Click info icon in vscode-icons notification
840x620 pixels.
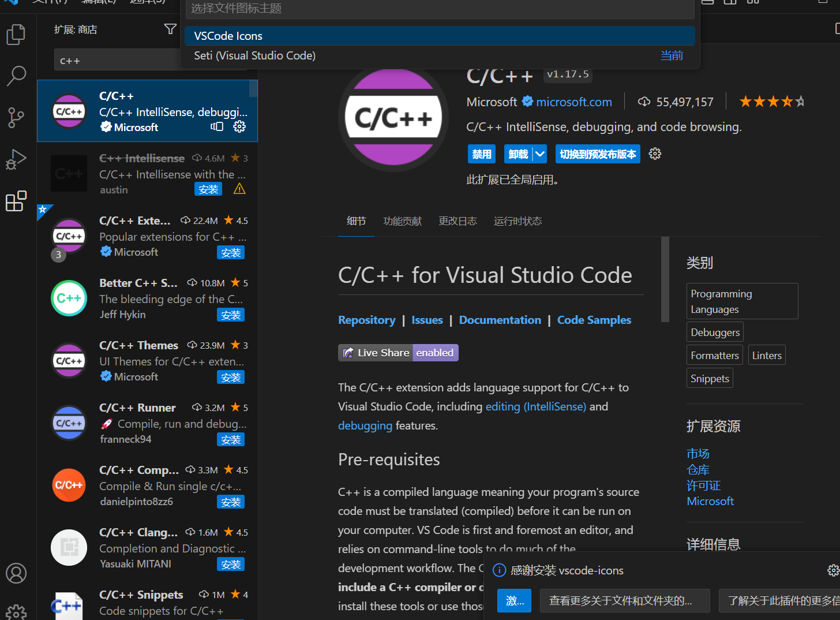[499, 570]
